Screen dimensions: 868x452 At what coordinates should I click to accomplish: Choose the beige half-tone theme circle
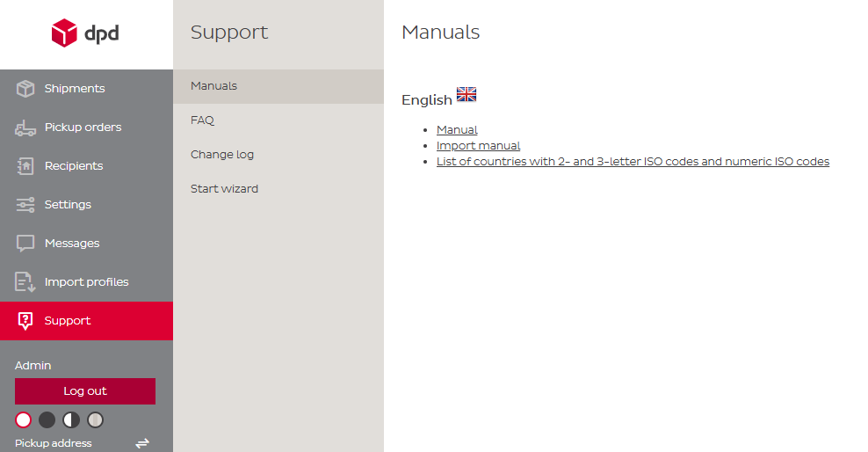[x=95, y=420]
